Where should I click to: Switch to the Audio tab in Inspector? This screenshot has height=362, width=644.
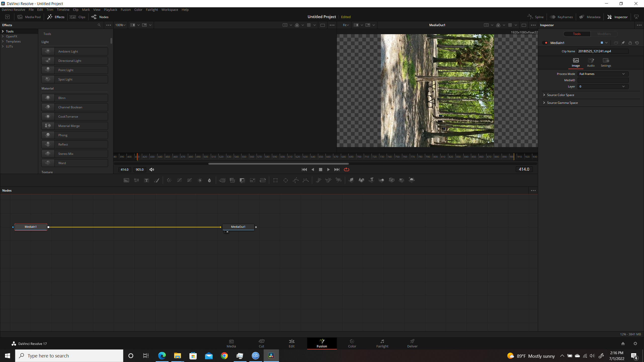click(x=591, y=62)
